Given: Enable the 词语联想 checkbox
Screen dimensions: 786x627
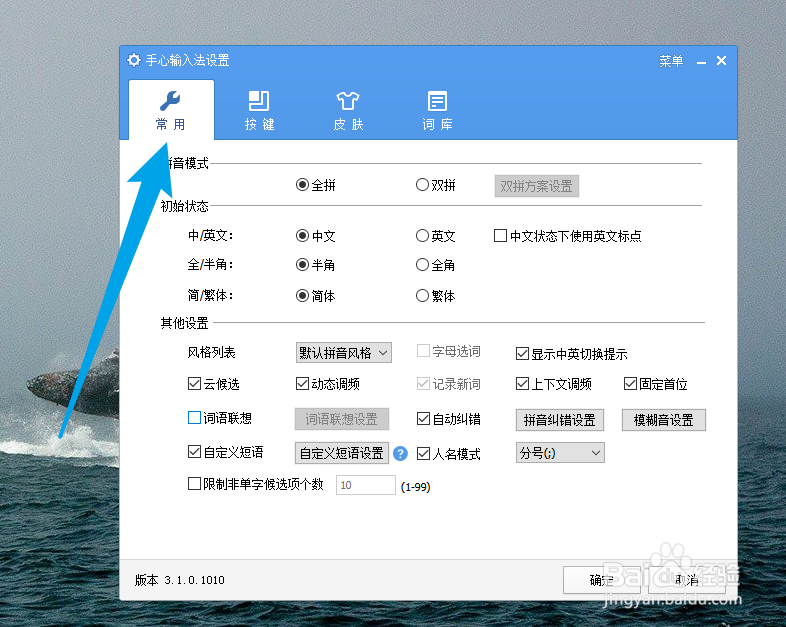Looking at the screenshot, I should click(194, 417).
